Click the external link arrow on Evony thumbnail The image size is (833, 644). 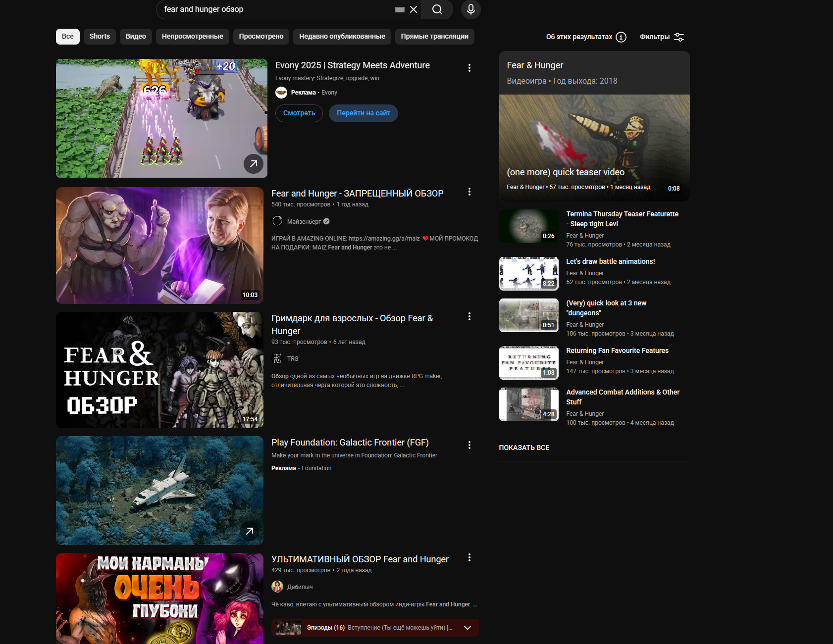tap(254, 164)
